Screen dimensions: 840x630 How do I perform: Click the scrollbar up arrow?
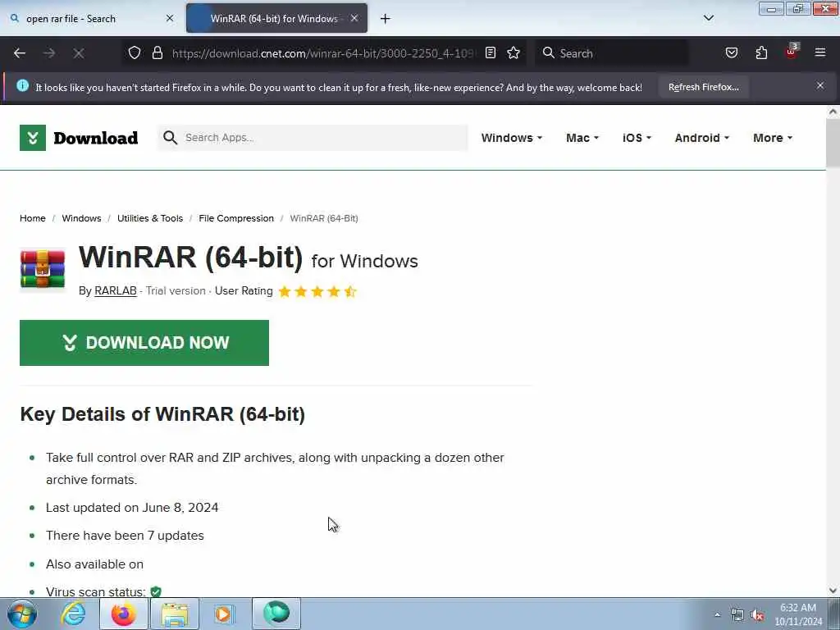(833, 112)
